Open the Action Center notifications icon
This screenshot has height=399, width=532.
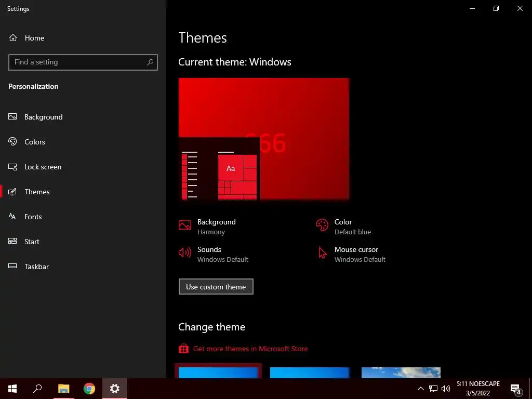click(x=515, y=389)
